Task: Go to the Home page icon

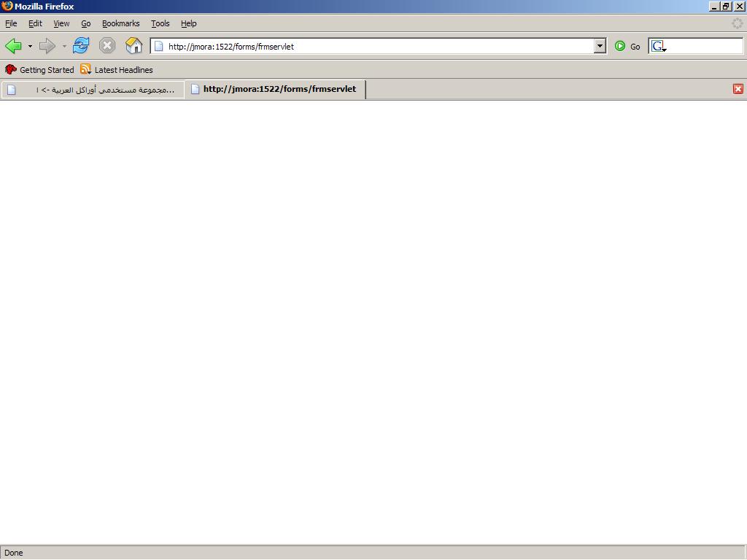Action: click(x=133, y=46)
